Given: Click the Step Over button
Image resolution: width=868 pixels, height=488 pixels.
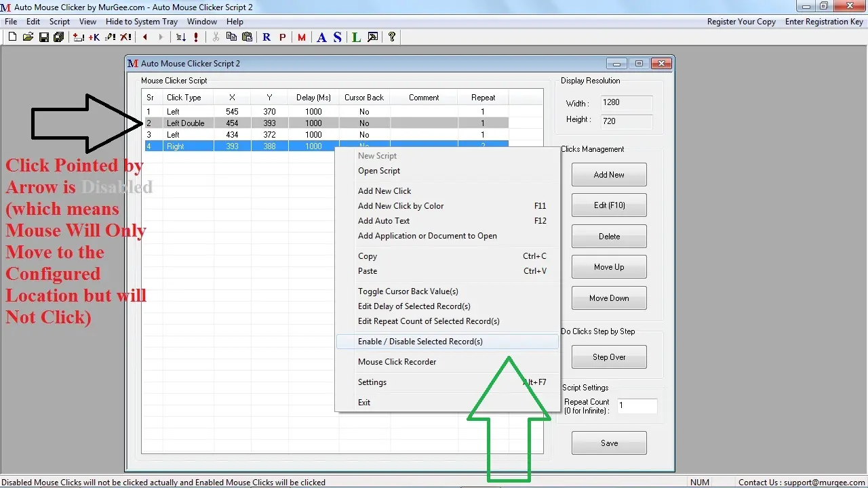Looking at the screenshot, I should [x=609, y=357].
